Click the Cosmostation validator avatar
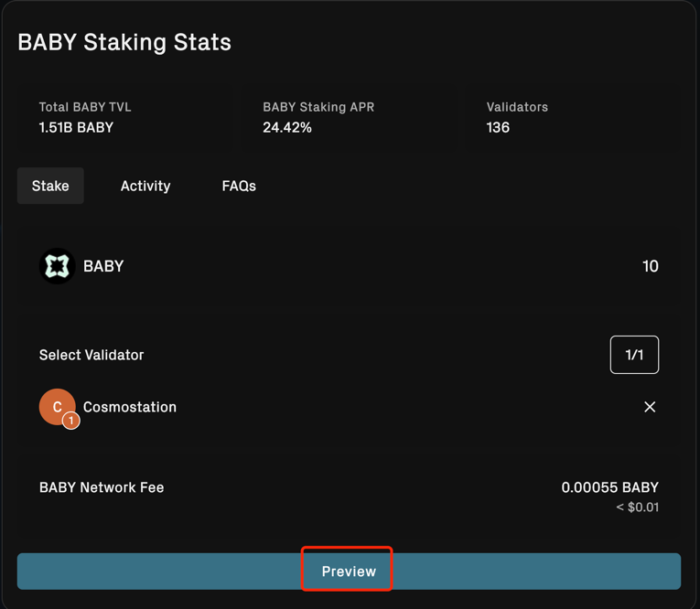 (x=57, y=407)
